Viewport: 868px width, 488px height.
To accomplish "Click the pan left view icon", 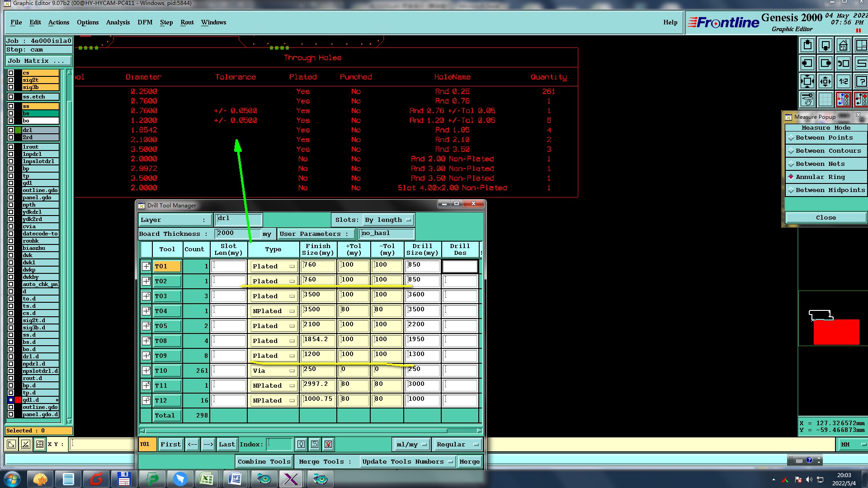I will click(807, 64).
